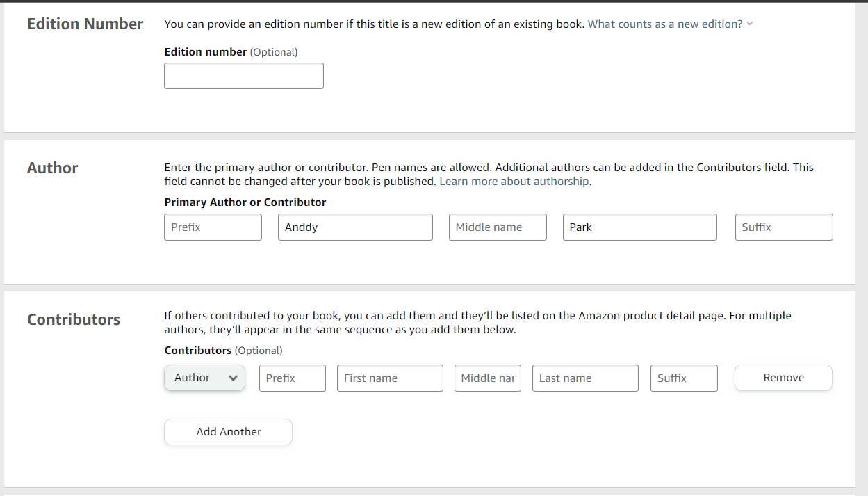Click the last name field containing Park
868x496 pixels.
pyautogui.click(x=639, y=227)
